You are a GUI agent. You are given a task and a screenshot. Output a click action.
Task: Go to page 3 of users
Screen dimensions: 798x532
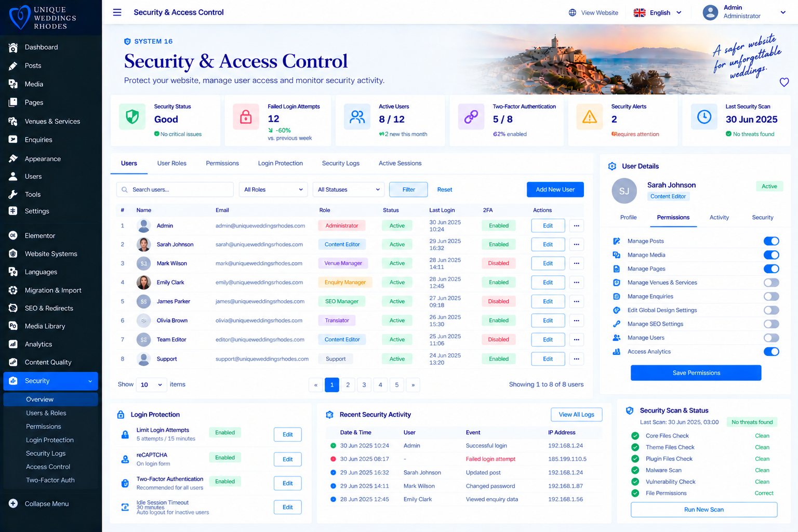[364, 385]
